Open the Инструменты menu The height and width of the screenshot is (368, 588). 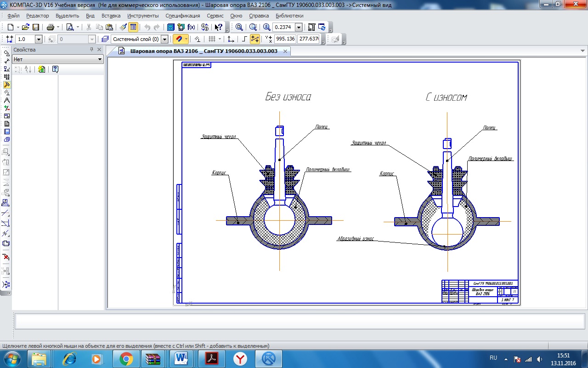coord(143,16)
